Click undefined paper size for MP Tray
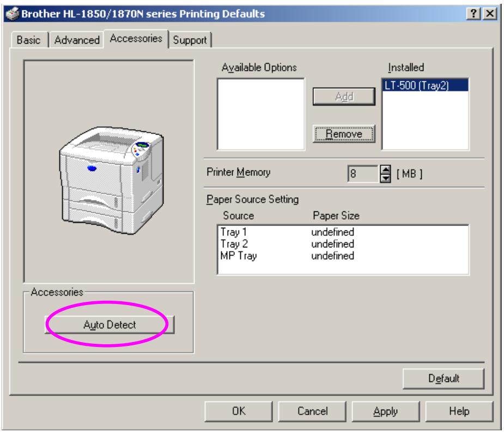Viewport: 504px width, 432px height. coord(332,255)
